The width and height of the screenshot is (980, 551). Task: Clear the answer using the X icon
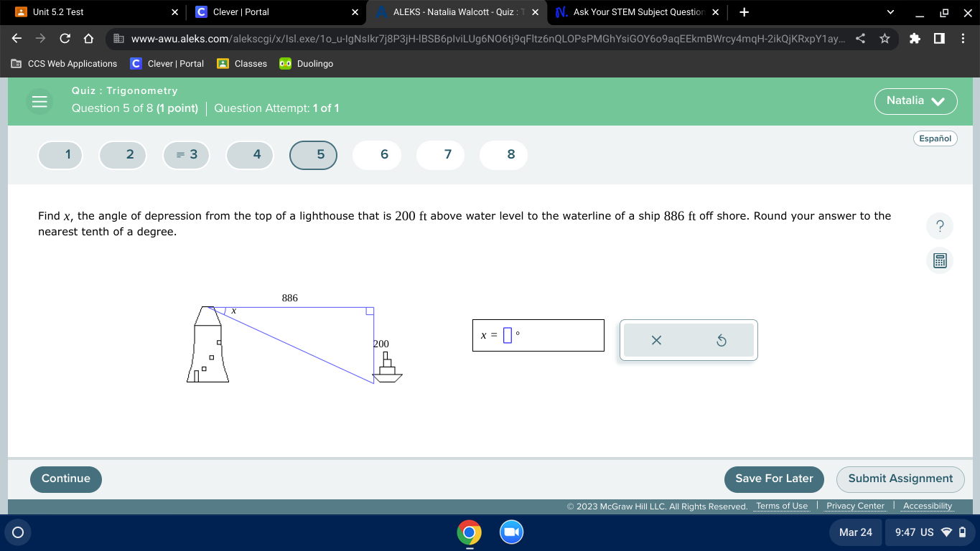click(x=655, y=340)
